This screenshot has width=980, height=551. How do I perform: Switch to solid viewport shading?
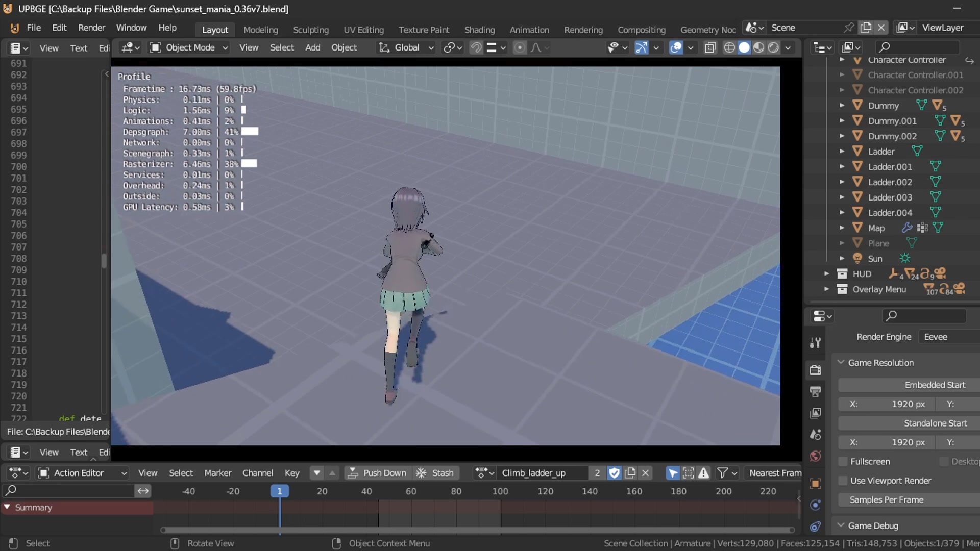744,47
